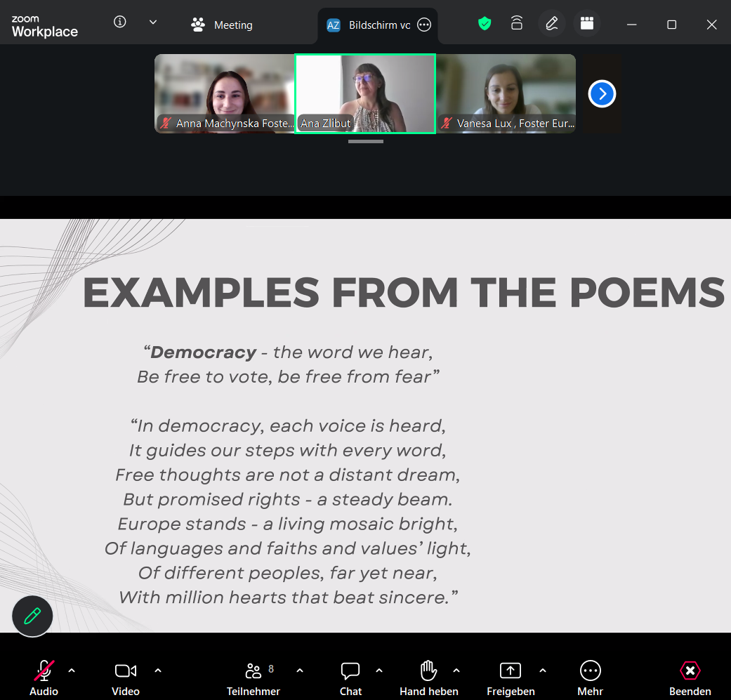731x700 pixels.
Task: Select Vanesa Lux's video thumbnail
Action: point(506,93)
